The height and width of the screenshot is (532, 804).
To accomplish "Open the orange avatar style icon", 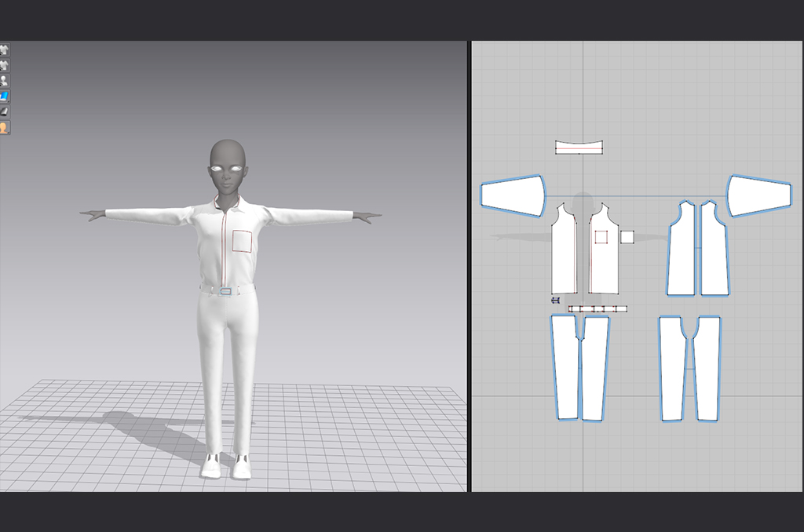I will tap(5, 127).
